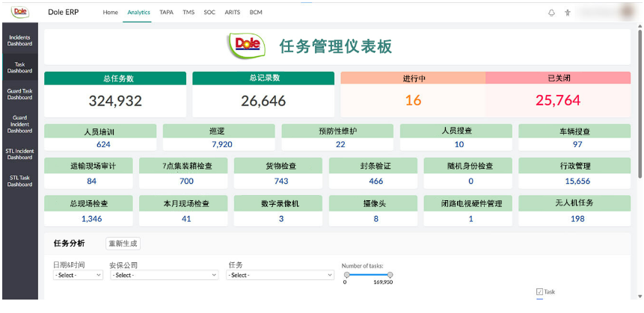Screen dimensions: 644x313
Task: Click the scrollbar down arrow
Action: [640, 295]
